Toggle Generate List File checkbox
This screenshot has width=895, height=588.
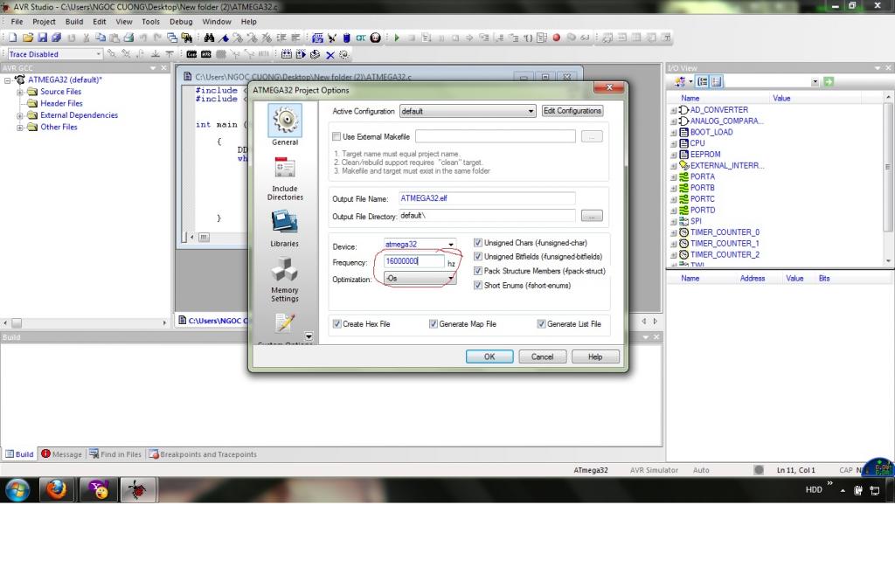pos(541,323)
